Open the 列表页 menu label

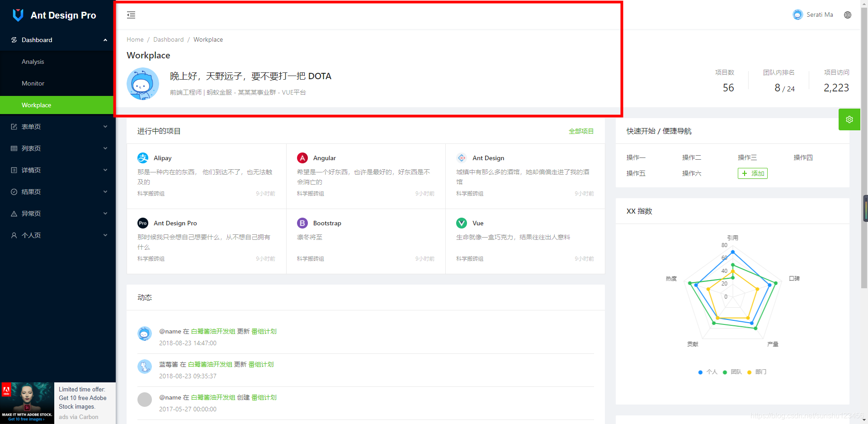31,148
